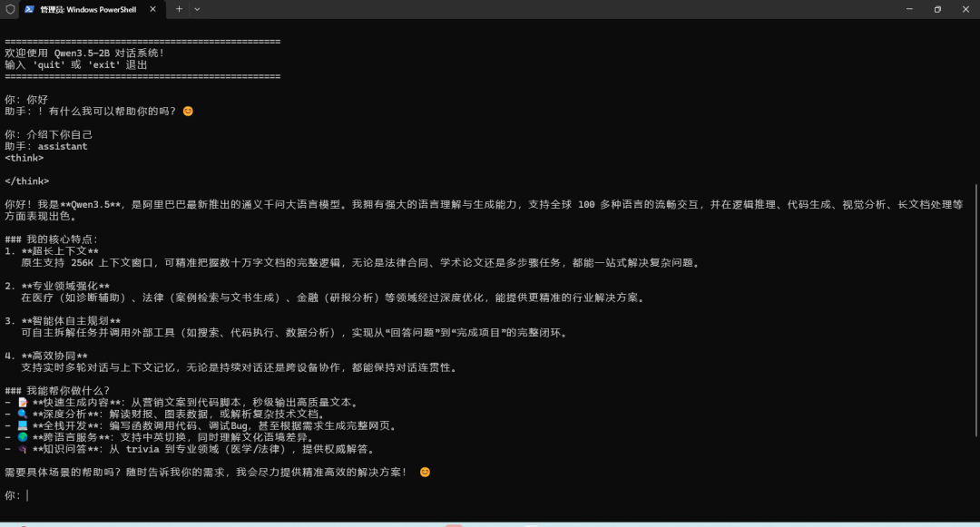Close the terminal window
This screenshot has height=527, width=980.
coord(965,9)
